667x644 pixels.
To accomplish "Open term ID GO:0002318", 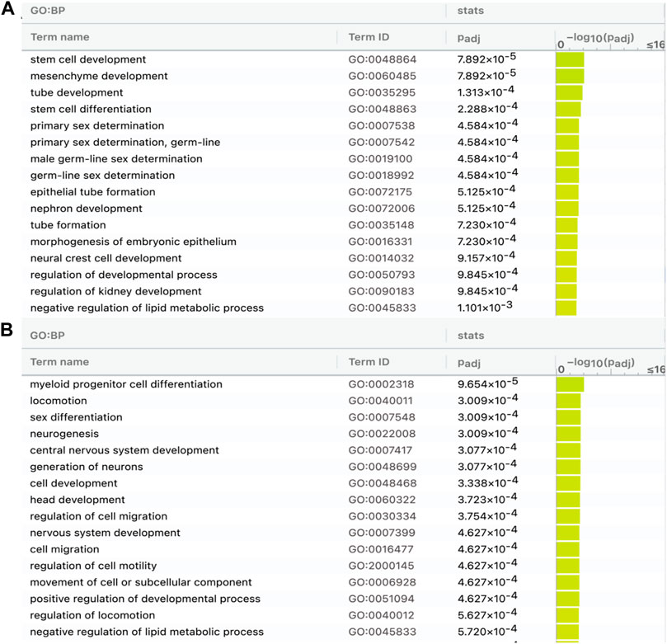I will point(381,384).
